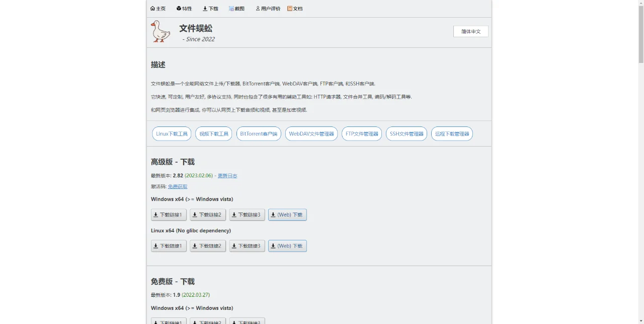
Task: Open the BitTorrent客户端 tag link
Action: (259, 134)
